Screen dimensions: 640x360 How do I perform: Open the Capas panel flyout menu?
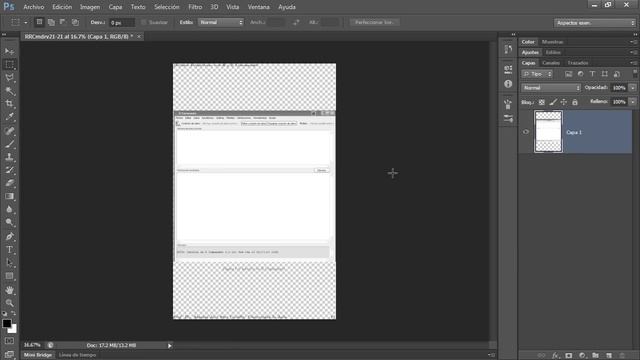tap(633, 63)
